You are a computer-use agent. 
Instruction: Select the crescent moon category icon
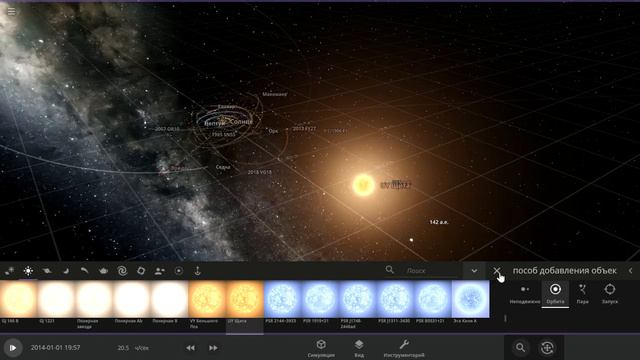(66, 271)
